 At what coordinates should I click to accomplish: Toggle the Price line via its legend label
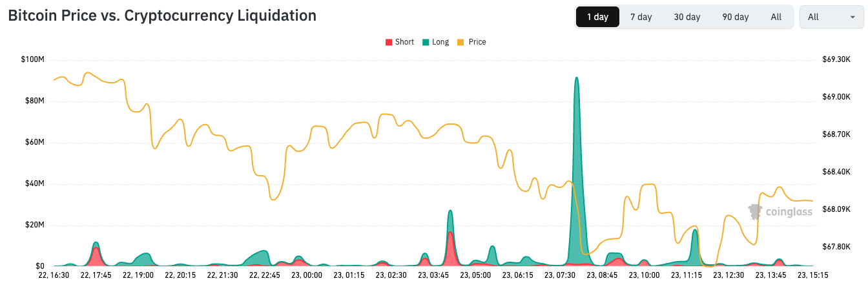coord(477,42)
